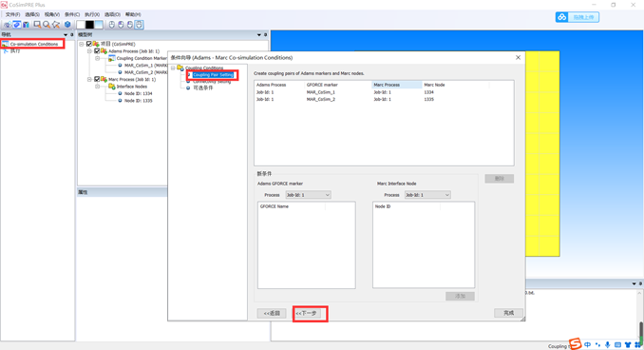Toggle the Marc Process checkbox
644x350 pixels.
(97, 79)
